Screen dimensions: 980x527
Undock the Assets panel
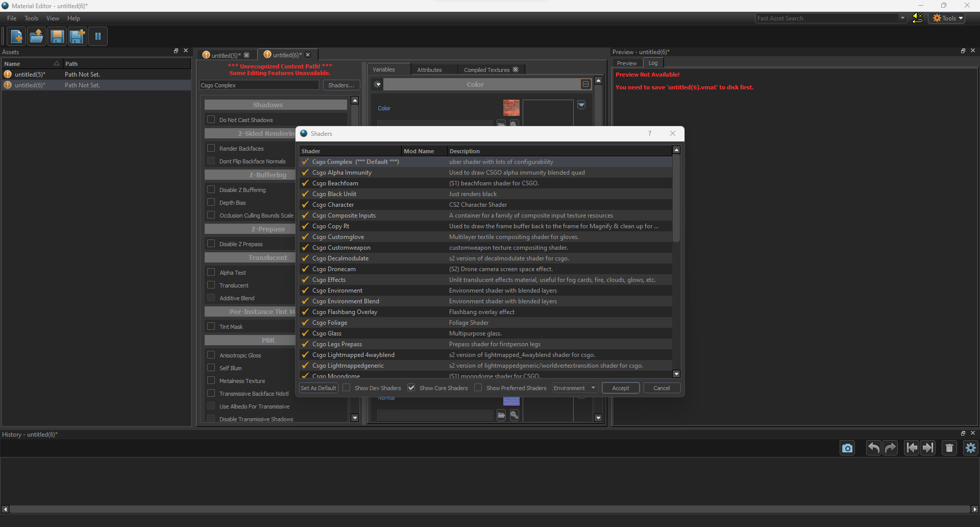pyautogui.click(x=176, y=51)
